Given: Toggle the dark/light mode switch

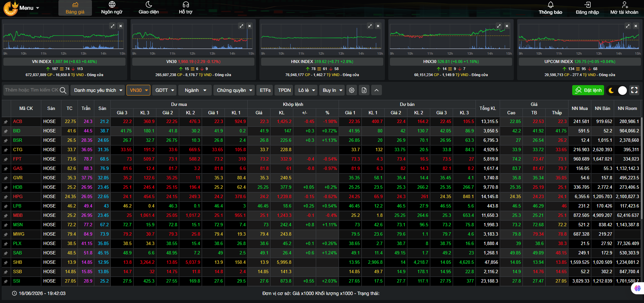Looking at the screenshot, I should [617, 90].
